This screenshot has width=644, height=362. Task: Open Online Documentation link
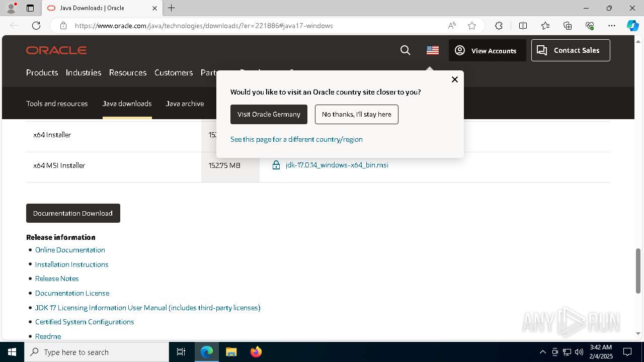pos(70,250)
